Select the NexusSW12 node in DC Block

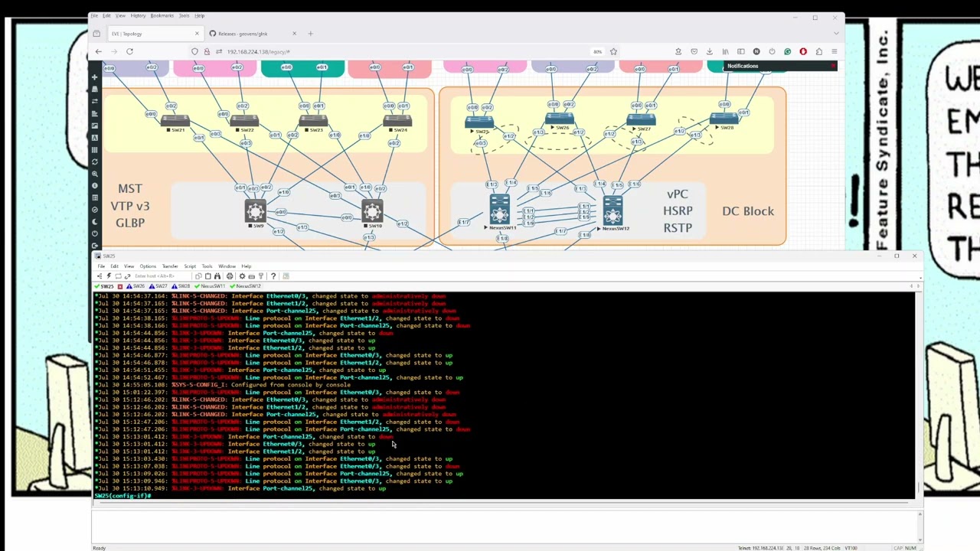(x=612, y=212)
